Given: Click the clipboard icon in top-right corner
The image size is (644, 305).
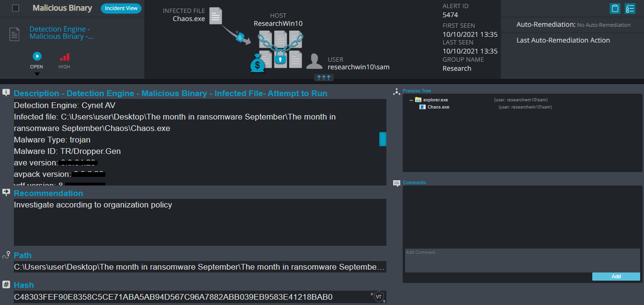Looking at the screenshot, I should pyautogui.click(x=615, y=9).
